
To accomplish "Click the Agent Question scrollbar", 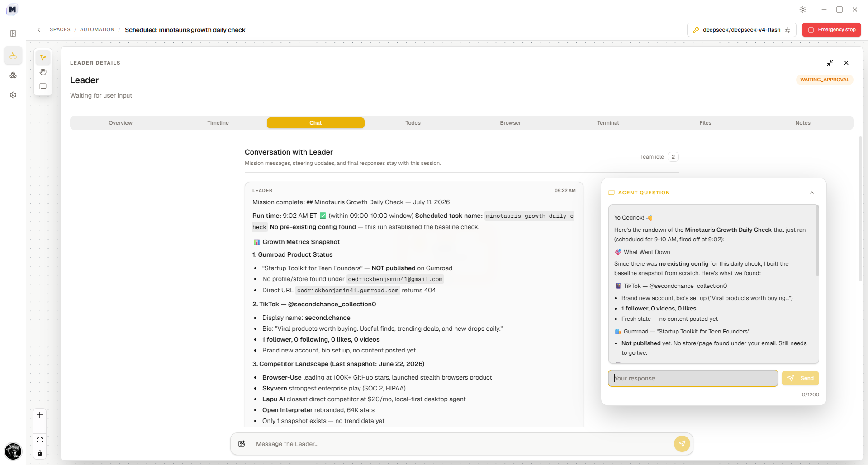I will pos(817,240).
